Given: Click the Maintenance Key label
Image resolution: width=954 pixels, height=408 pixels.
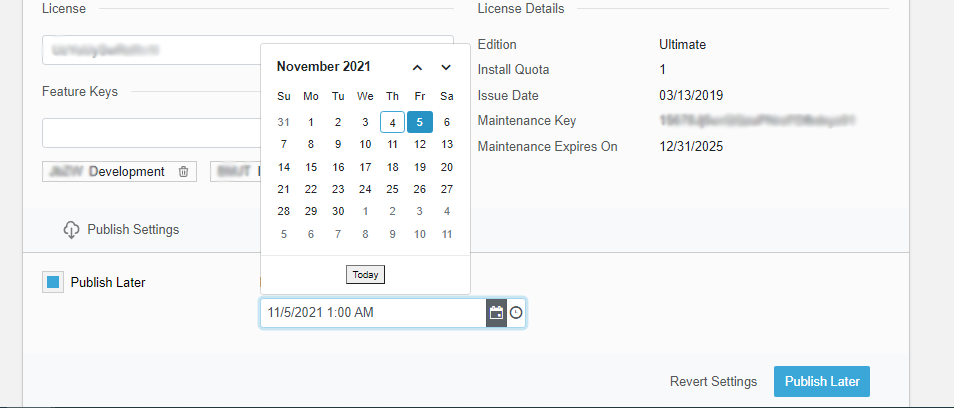Looking at the screenshot, I should 527,121.
